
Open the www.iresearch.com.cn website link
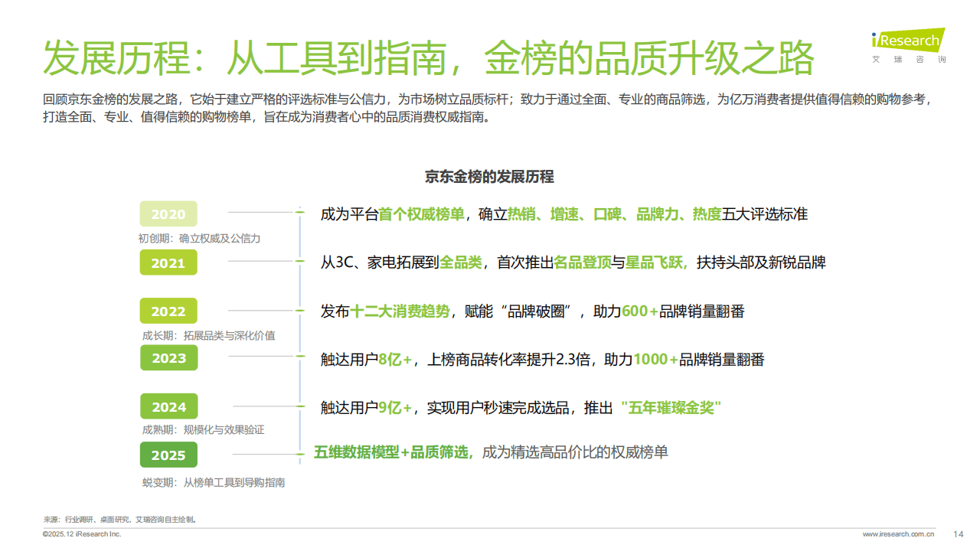point(897,533)
